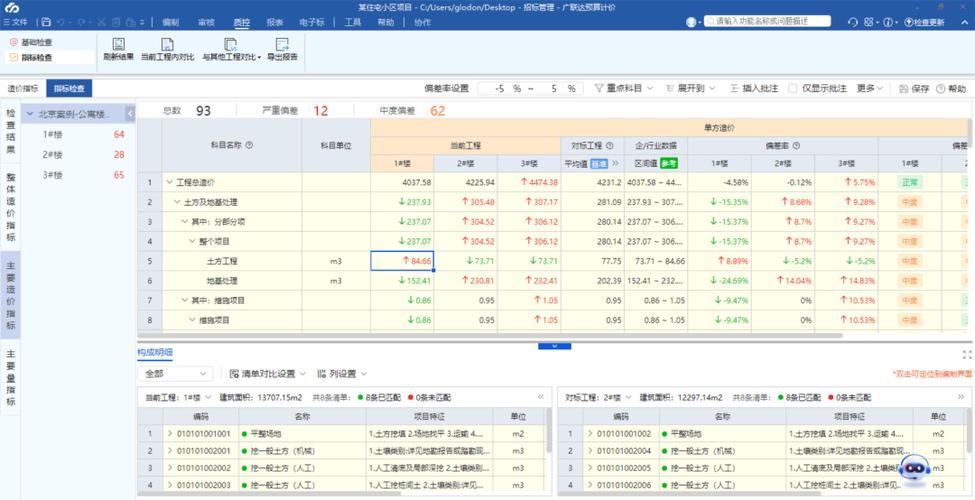Click 插入批注 insert annotation
Image resolution: width=975 pixels, height=500 pixels.
point(754,89)
